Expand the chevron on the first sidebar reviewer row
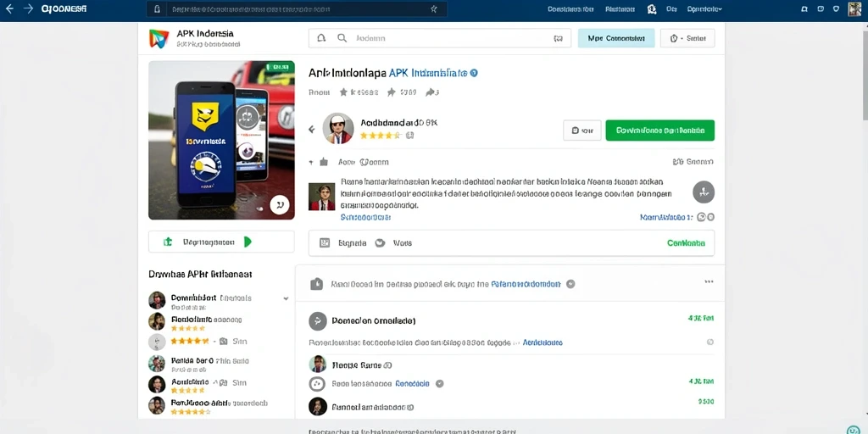Image resolution: width=868 pixels, height=434 pixels. point(286,298)
